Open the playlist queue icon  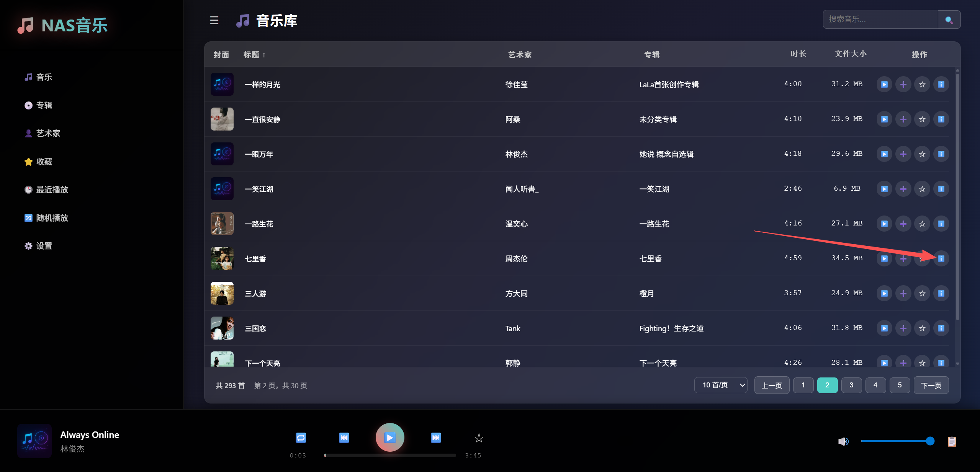coord(952,441)
